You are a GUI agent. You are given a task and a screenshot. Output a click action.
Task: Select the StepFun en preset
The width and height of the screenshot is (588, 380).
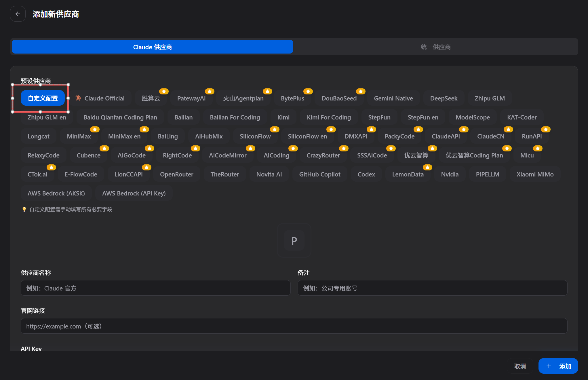[423, 117]
